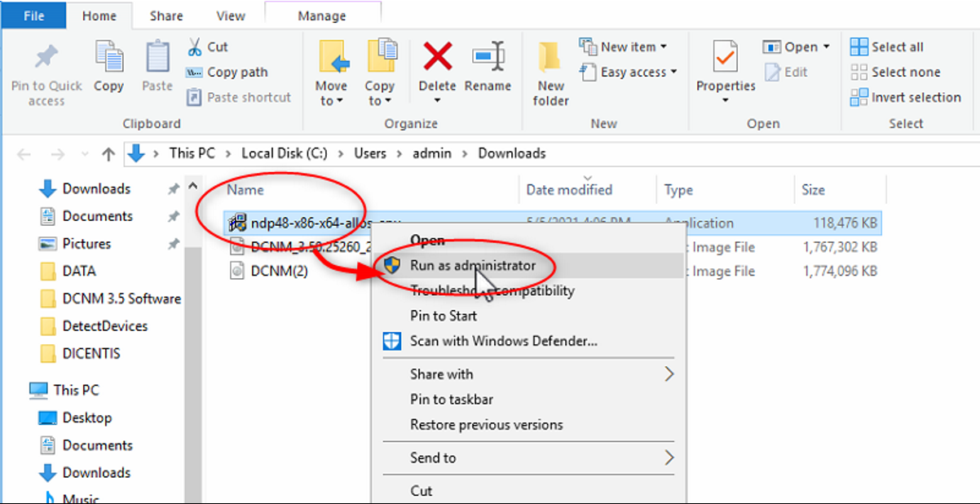Click Copy path in ribbon

click(x=227, y=72)
